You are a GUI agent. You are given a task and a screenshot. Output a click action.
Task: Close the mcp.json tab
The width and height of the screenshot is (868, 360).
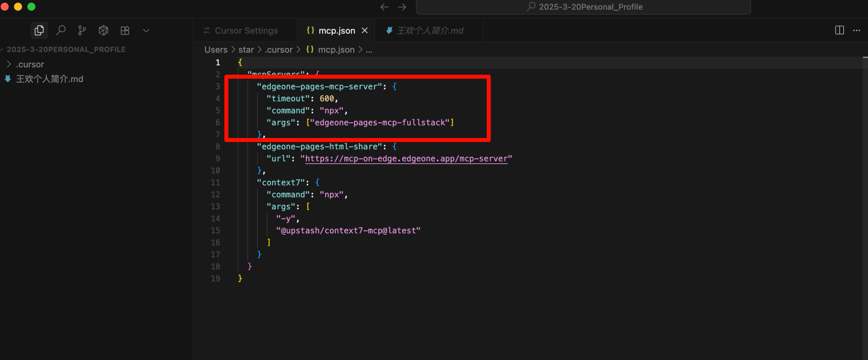tap(365, 30)
